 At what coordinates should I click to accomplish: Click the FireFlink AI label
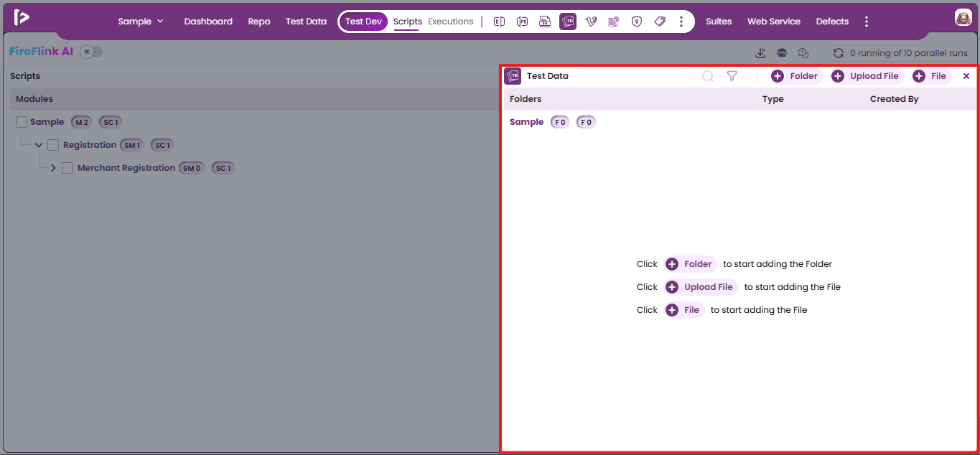point(42,52)
